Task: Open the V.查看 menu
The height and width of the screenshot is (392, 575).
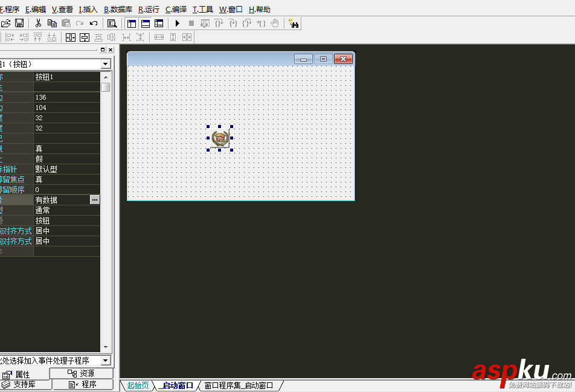Action: [x=62, y=10]
